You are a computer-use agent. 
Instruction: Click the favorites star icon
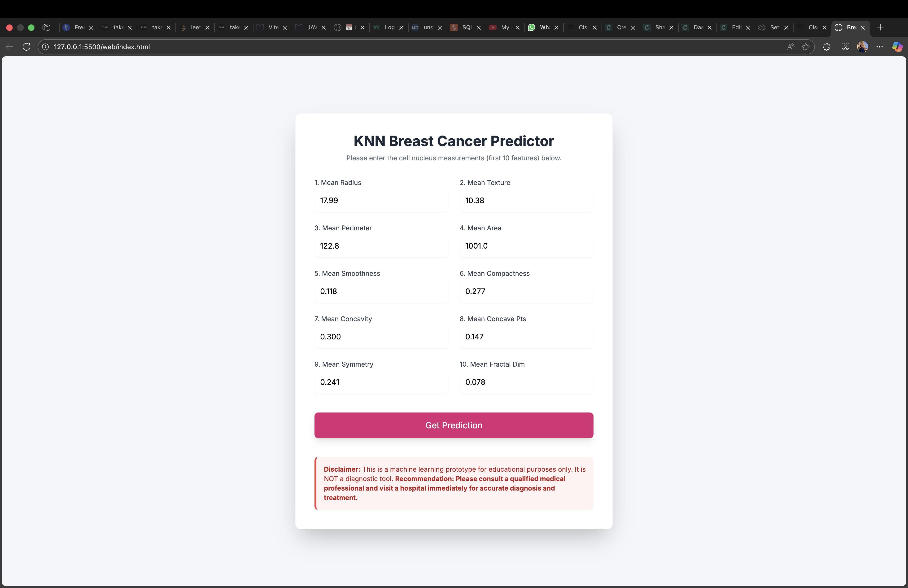pyautogui.click(x=806, y=47)
